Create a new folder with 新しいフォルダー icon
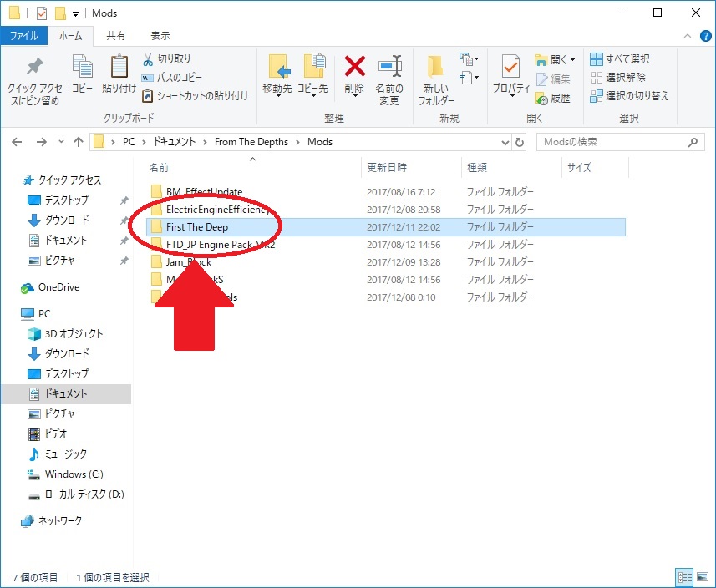 tap(437, 67)
